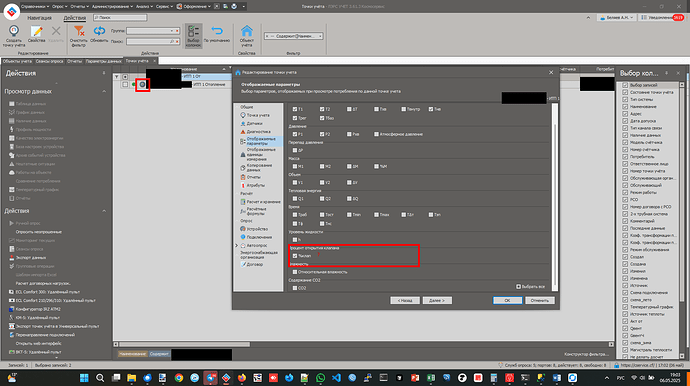Click the Далее > button
The height and width of the screenshot is (386, 690).
pos(437,300)
